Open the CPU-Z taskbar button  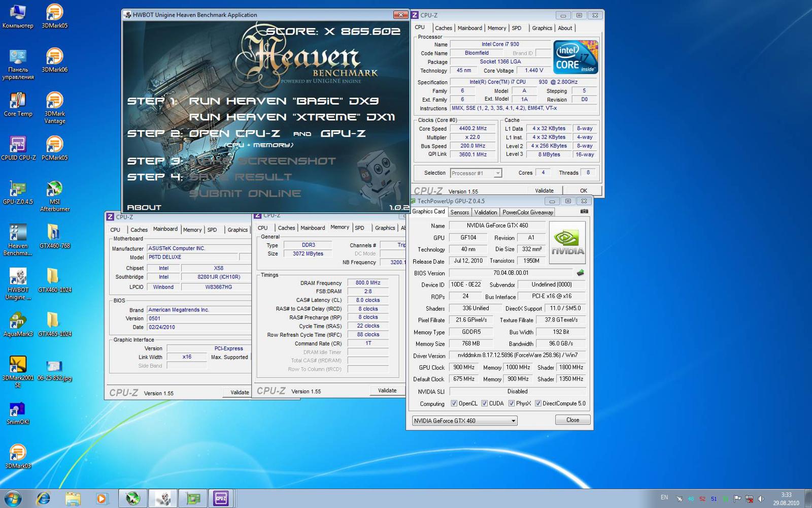221,498
